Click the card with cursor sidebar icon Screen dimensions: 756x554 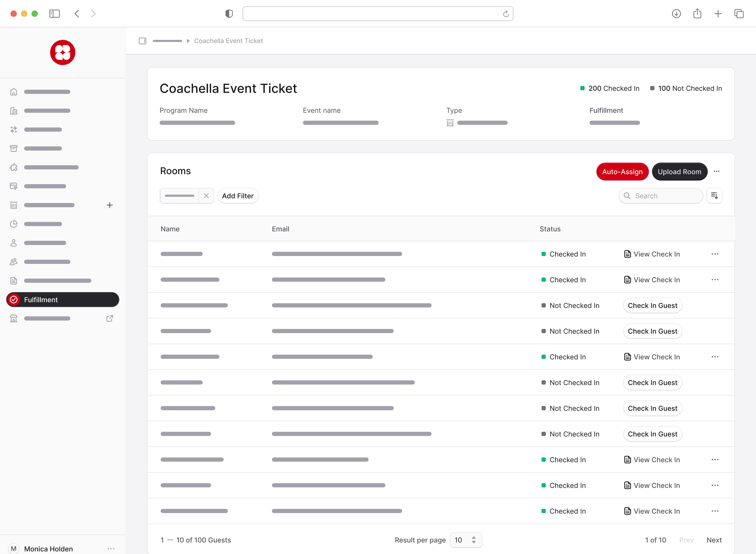tap(13, 186)
